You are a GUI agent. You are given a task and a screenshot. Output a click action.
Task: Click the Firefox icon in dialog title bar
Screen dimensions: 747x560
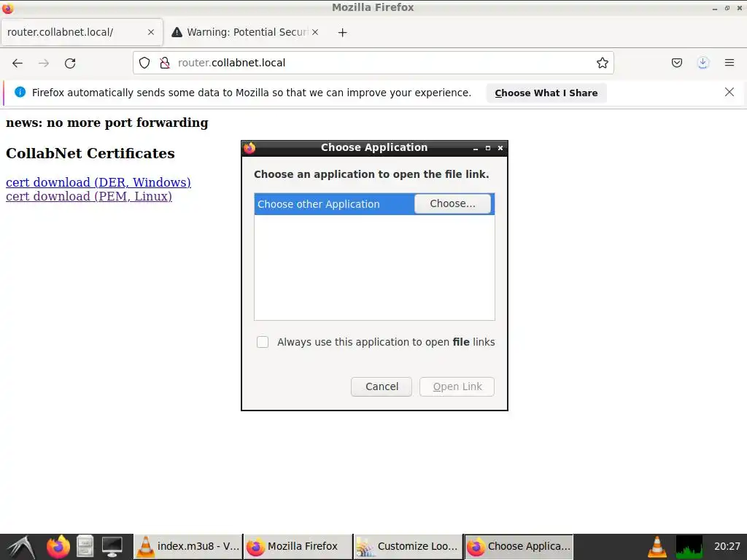pyautogui.click(x=249, y=148)
